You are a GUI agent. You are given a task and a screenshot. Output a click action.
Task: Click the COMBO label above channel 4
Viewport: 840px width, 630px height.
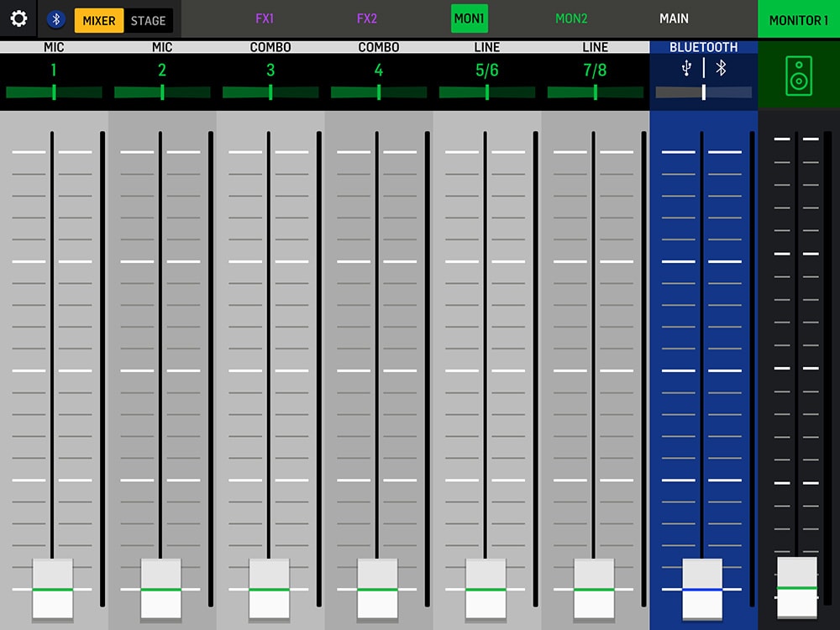tap(379, 47)
